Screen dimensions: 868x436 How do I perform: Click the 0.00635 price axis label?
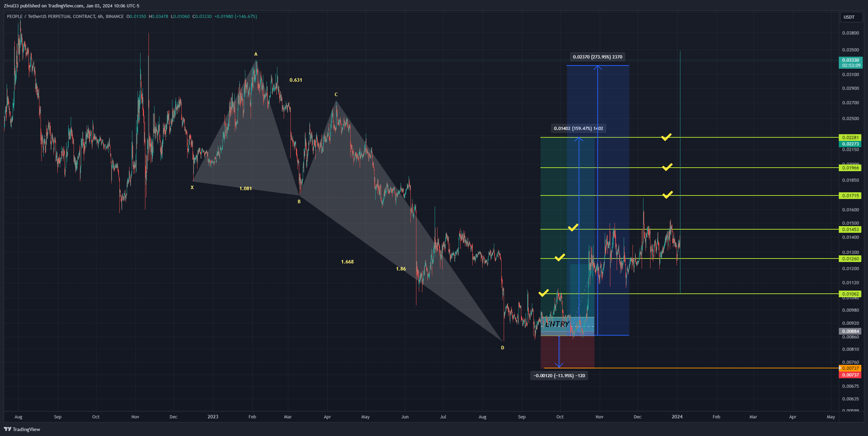[x=850, y=399]
